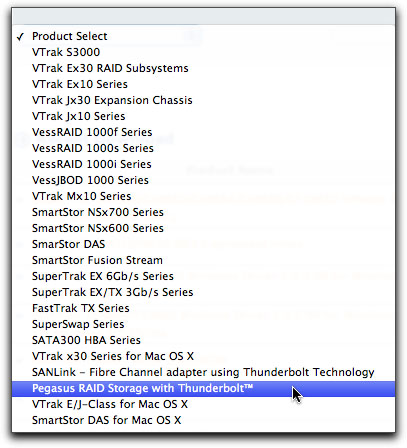The image size is (407, 448).
Task: Pick VTrak E/J-Class for Mac OS X
Action: pos(203,404)
